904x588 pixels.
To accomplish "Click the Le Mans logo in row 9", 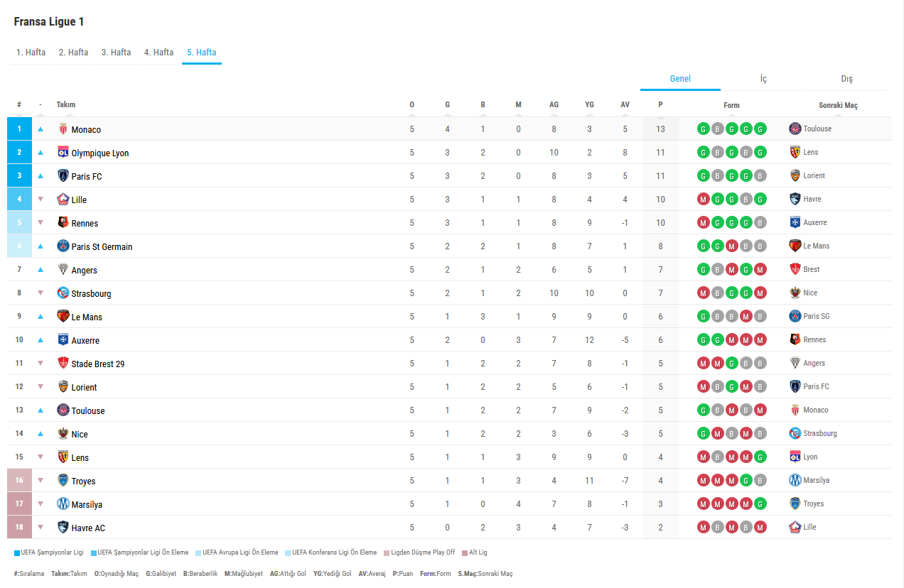I will [63, 317].
